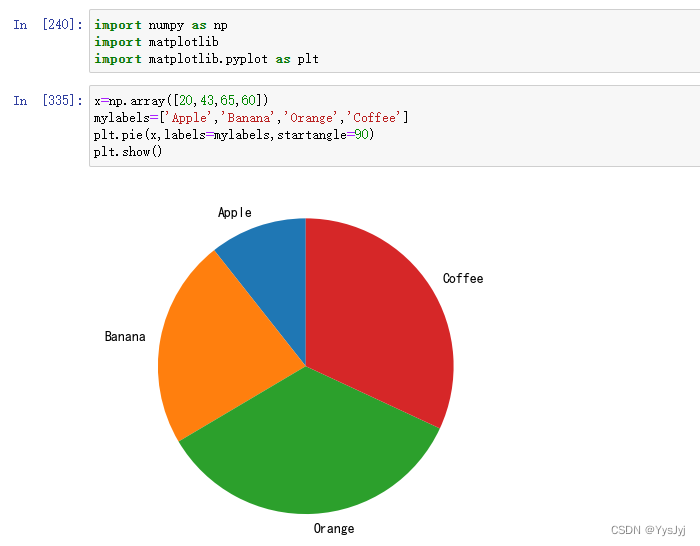
Task: Click the 'Apple' string in the code
Action: coord(188,117)
